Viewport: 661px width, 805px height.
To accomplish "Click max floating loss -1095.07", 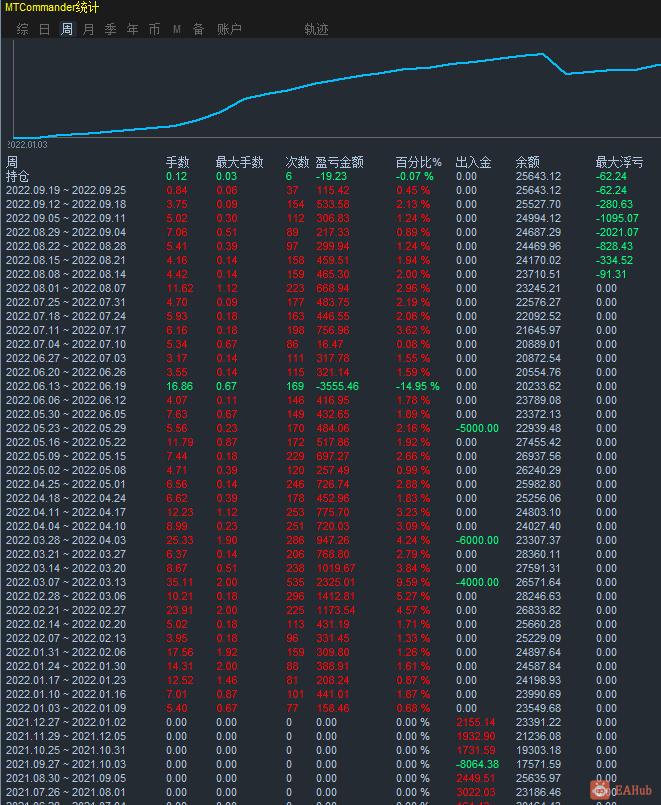I will pos(617,218).
